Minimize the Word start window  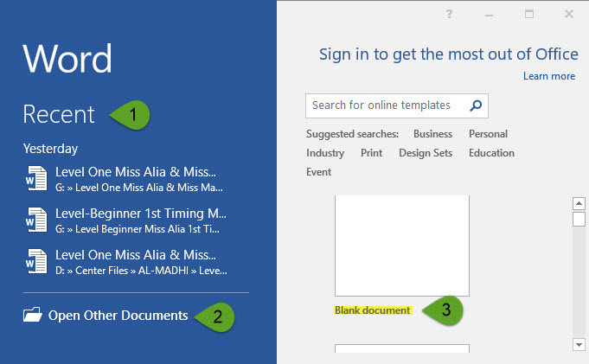489,15
